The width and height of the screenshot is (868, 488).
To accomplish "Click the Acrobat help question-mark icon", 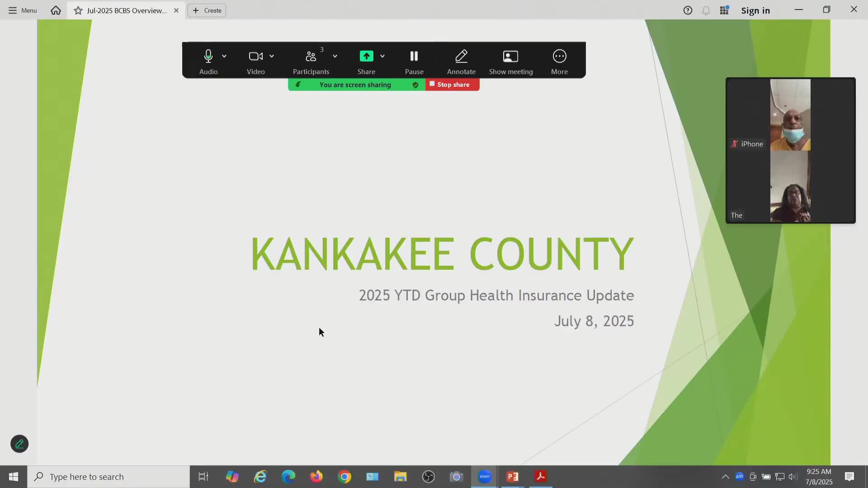I will click(688, 10).
